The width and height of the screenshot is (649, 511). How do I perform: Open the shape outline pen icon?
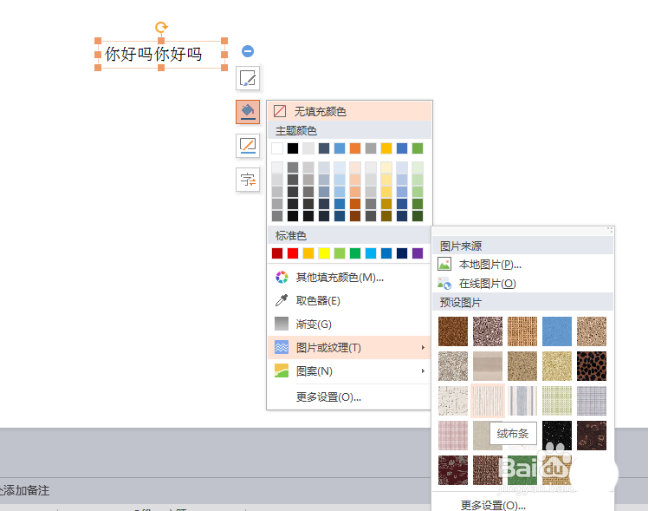(248, 146)
